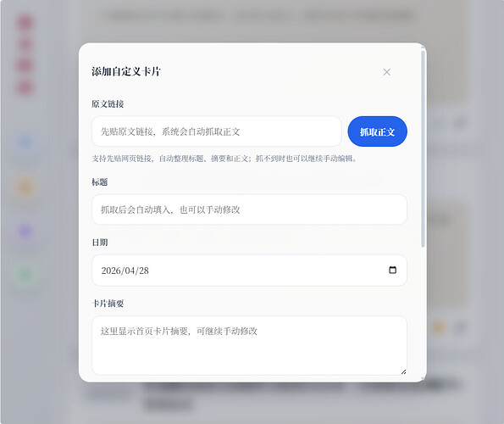
Task: Click the 原文链接 field label
Action: (108, 104)
